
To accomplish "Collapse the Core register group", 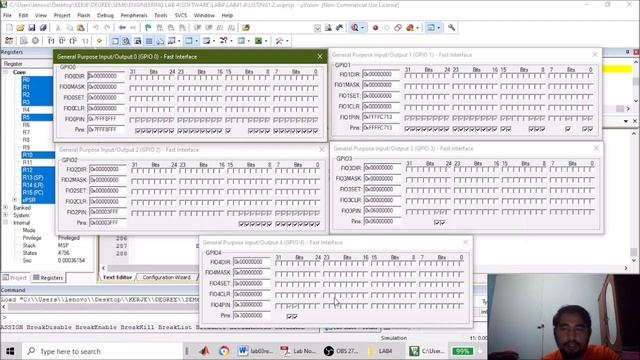I will coord(6,72).
